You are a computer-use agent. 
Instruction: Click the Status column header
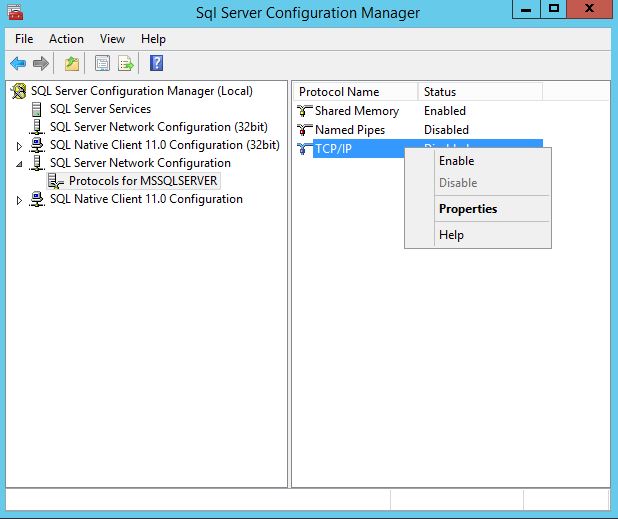coord(440,92)
